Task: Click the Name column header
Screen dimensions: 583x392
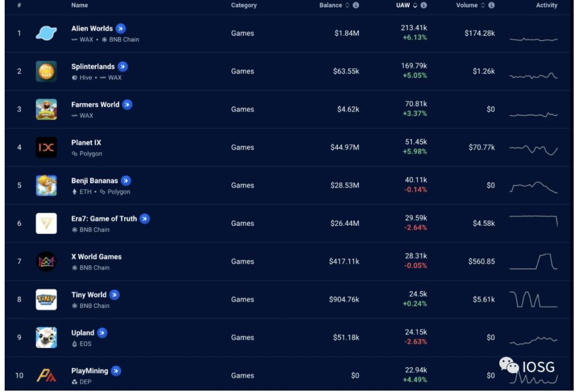Action: point(79,6)
